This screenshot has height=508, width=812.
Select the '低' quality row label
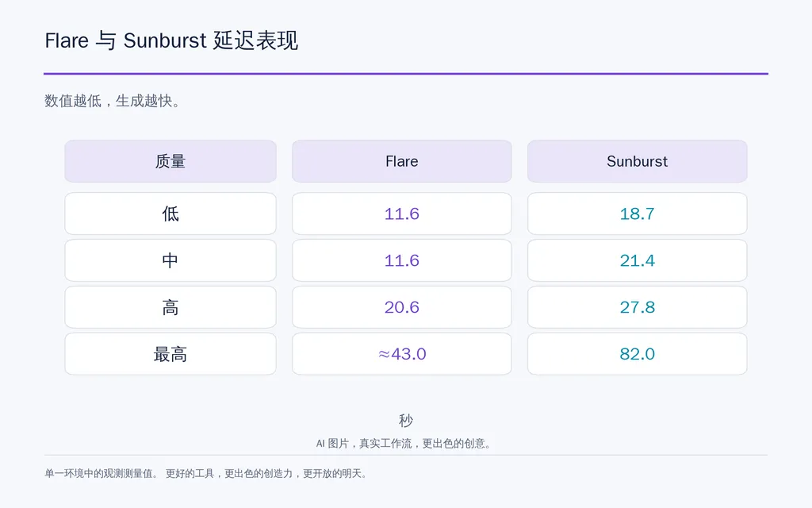170,214
